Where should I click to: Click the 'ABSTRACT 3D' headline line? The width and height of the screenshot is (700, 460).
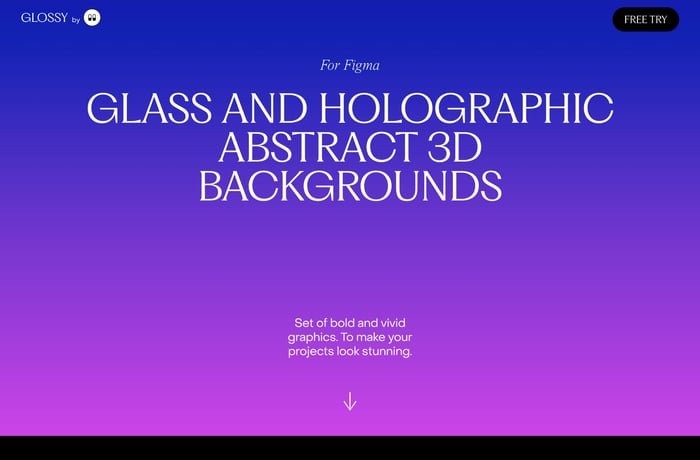pyautogui.click(x=350, y=147)
